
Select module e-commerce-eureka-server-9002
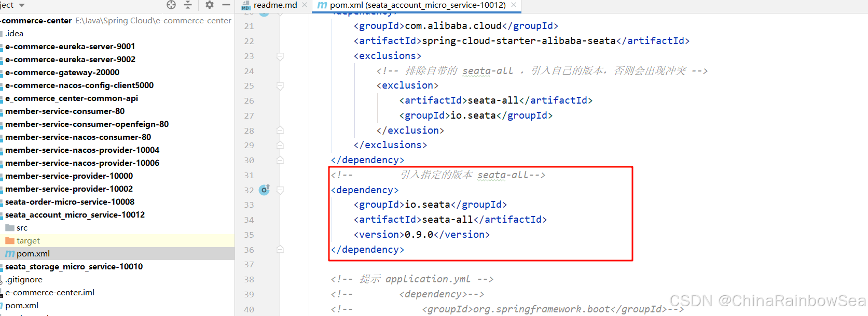(x=70, y=60)
